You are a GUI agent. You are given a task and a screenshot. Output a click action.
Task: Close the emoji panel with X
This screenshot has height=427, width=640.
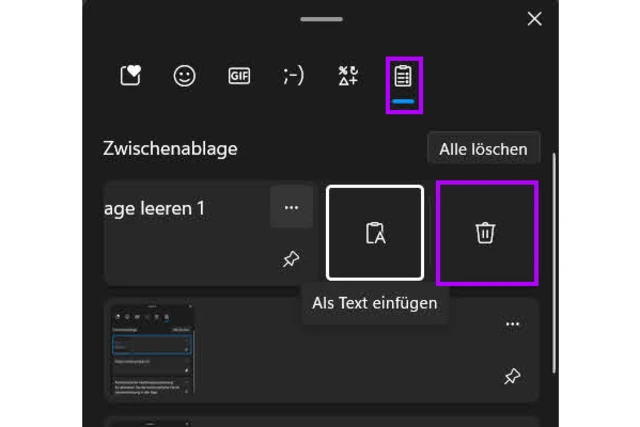click(x=534, y=19)
